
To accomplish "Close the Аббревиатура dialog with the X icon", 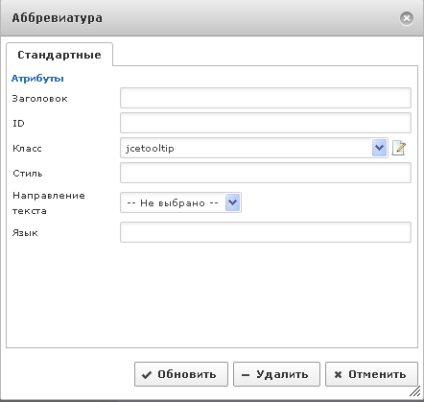I will click(x=406, y=18).
